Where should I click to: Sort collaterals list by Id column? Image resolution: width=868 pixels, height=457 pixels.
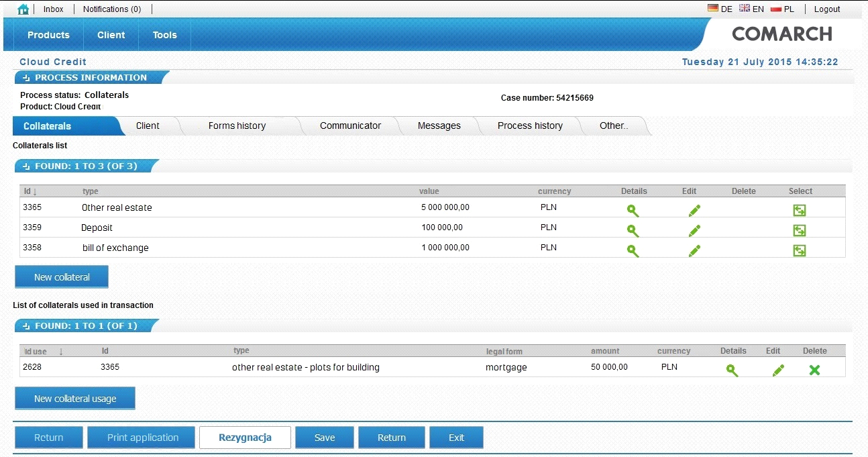pyautogui.click(x=30, y=191)
